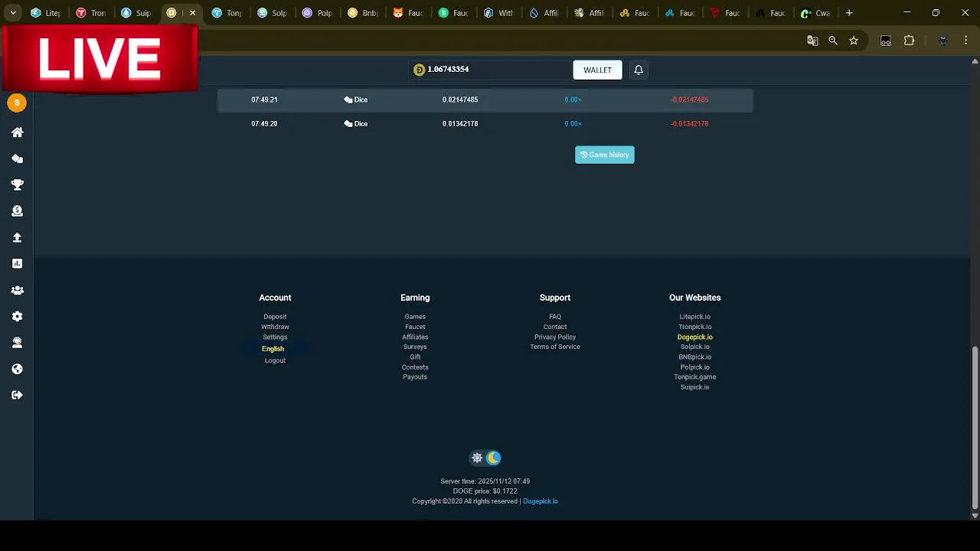Viewport: 980px width, 551px height.
Task: Visit Solpick.io website link
Action: pos(695,347)
